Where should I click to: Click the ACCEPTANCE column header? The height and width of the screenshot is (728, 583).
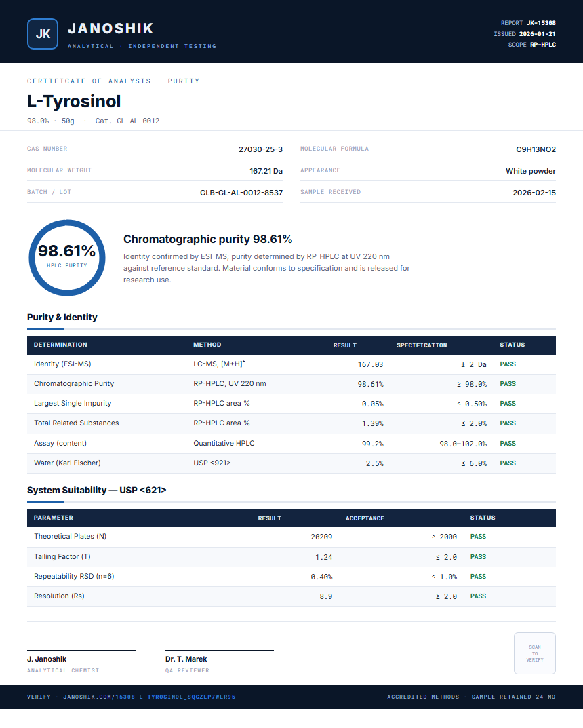(x=365, y=518)
